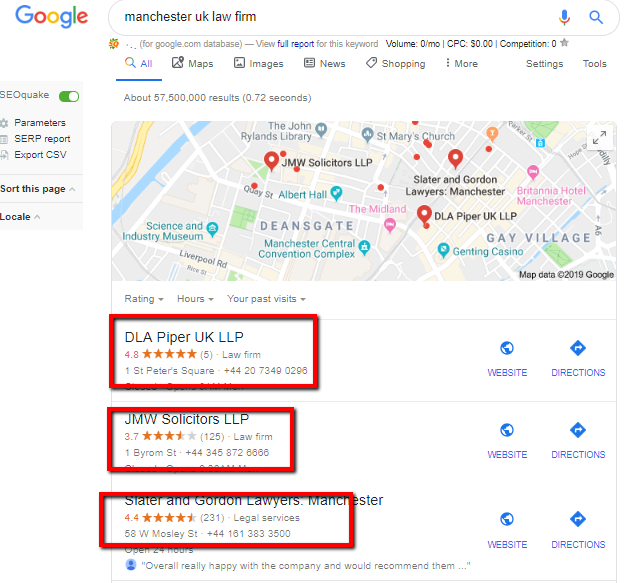
Task: Get directions to JMW Solicitors LLP
Action: 577,431
